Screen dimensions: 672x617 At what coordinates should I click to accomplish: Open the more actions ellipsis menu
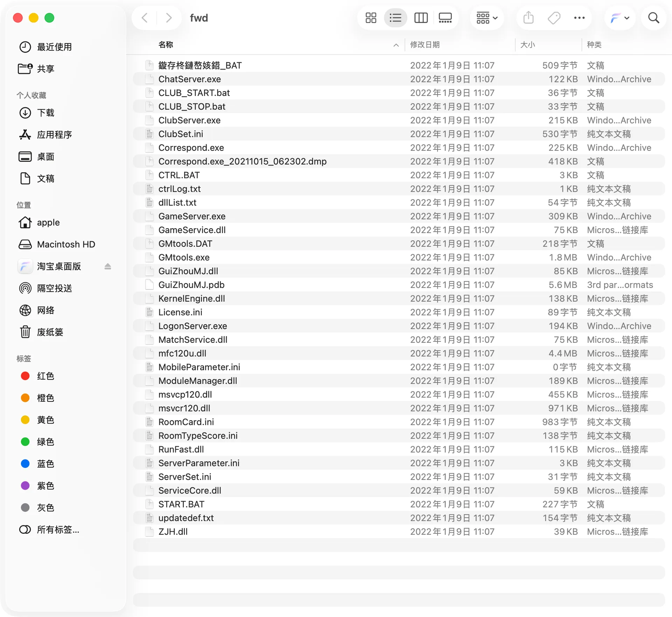(x=579, y=18)
